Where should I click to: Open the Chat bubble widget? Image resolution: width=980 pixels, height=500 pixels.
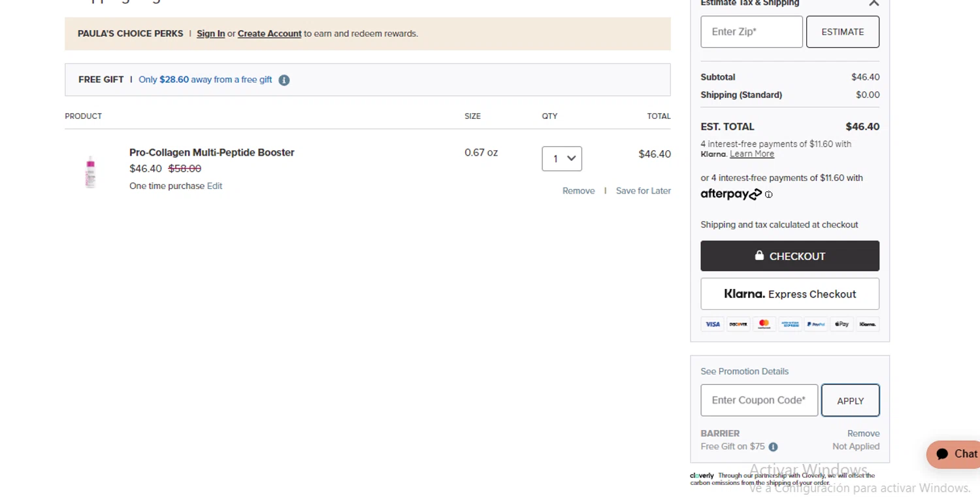tap(955, 454)
